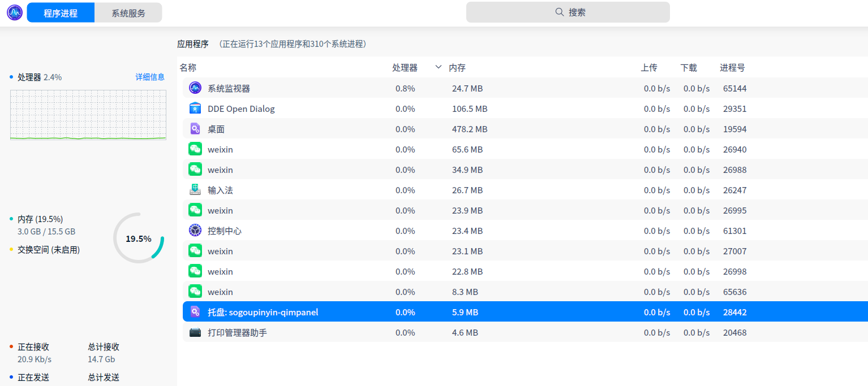
Task: Click the 0.8% processor value
Action: coord(405,88)
